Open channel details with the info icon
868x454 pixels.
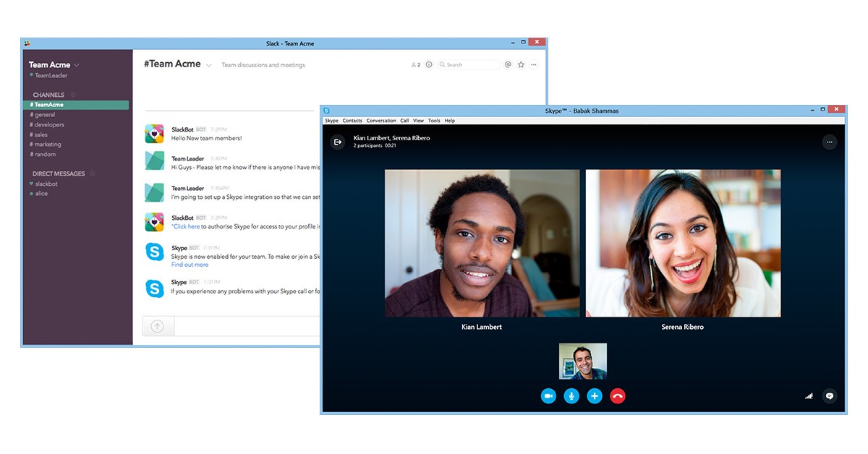coord(429,64)
